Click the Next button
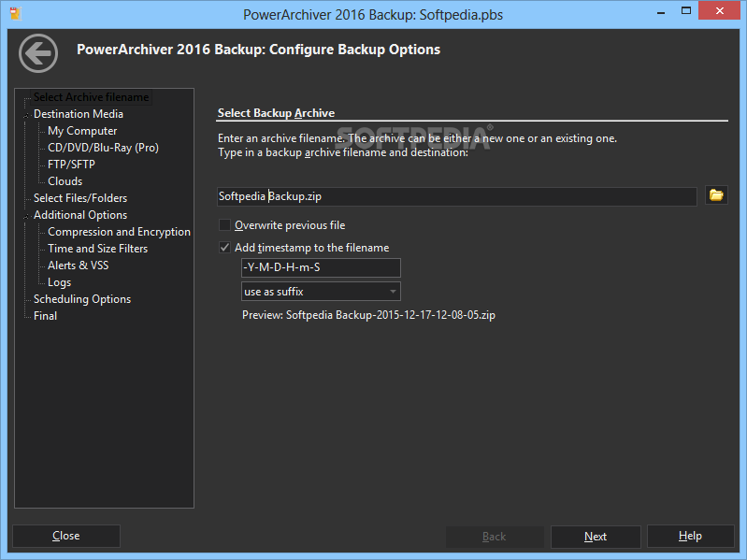The image size is (747, 560). [x=596, y=537]
